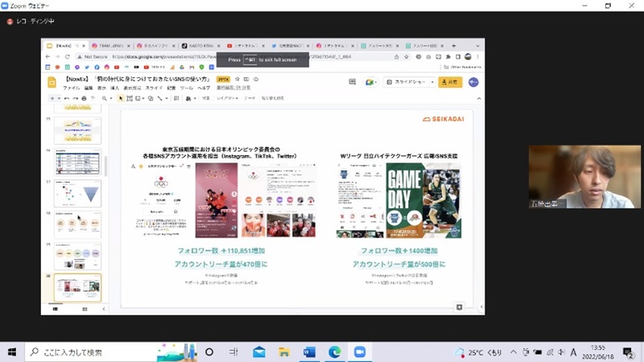The image size is (644, 362).
Task: Open the ツール menu
Action: coord(187,88)
